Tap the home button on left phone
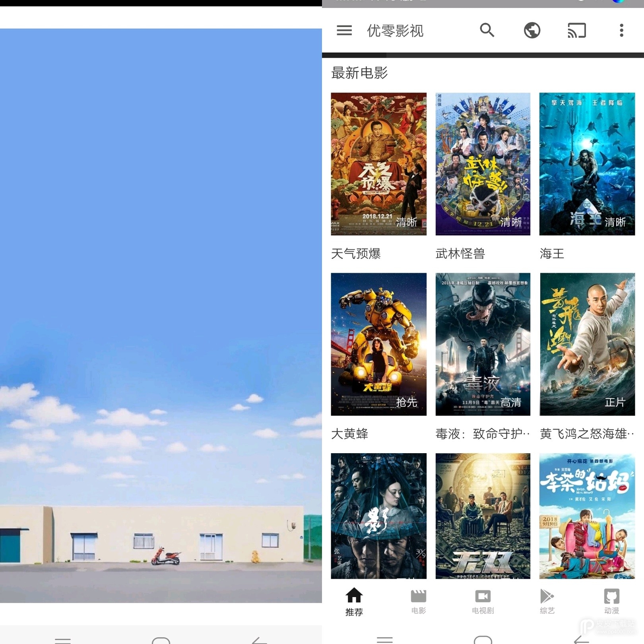 click(161, 640)
